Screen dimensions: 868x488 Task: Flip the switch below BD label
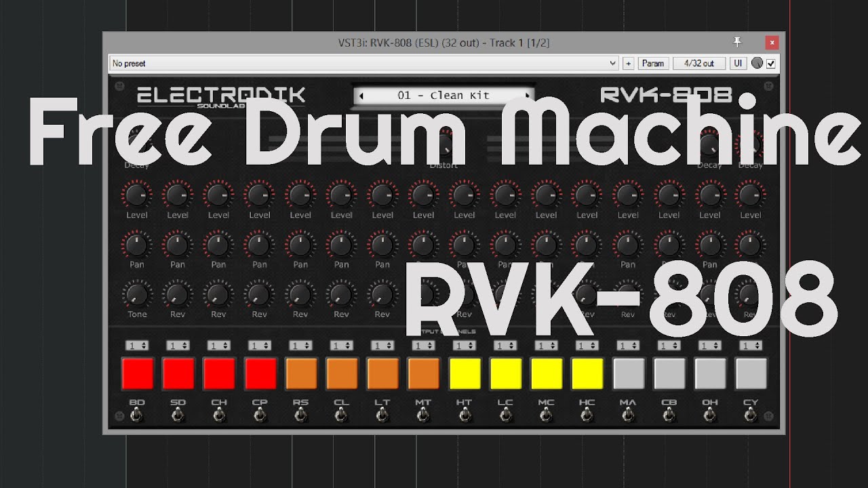coord(137,415)
